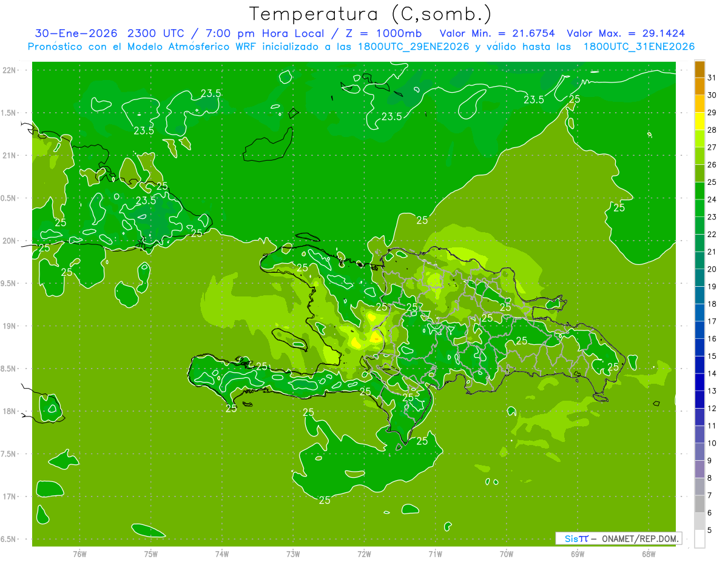Click the dark orange swatch above 31
Viewport: 728px width, 562px height.
click(x=699, y=69)
